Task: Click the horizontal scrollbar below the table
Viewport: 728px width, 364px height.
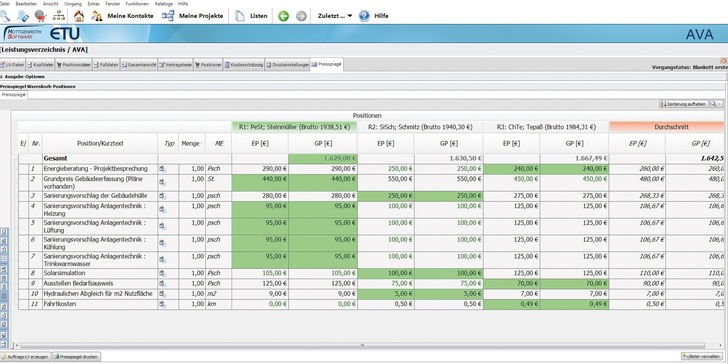Action: coord(363,345)
